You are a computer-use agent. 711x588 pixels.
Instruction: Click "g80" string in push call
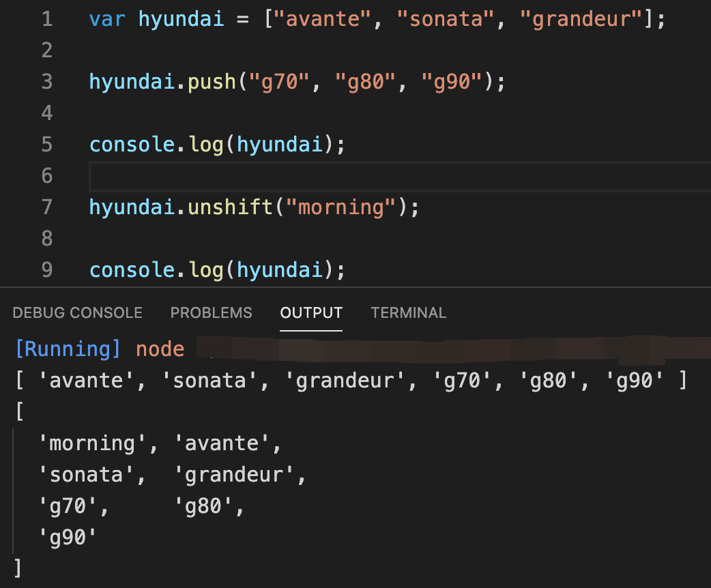(x=366, y=82)
